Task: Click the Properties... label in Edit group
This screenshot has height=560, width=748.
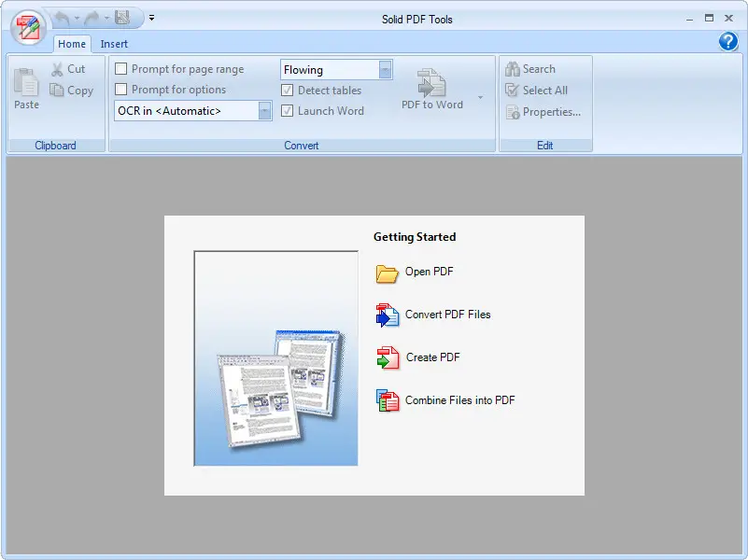Action: (x=552, y=112)
